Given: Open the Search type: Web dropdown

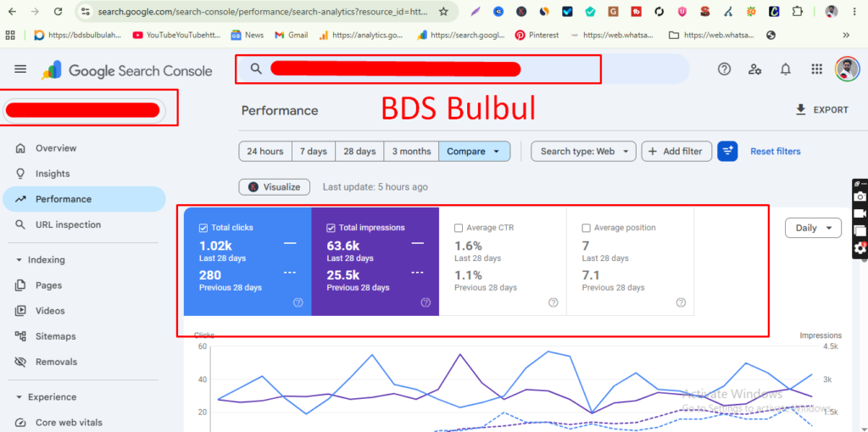Looking at the screenshot, I should pos(583,151).
